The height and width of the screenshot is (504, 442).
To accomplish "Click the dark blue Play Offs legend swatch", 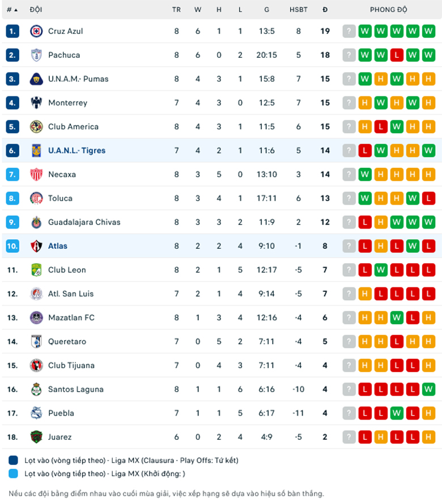I will [x=13, y=460].
